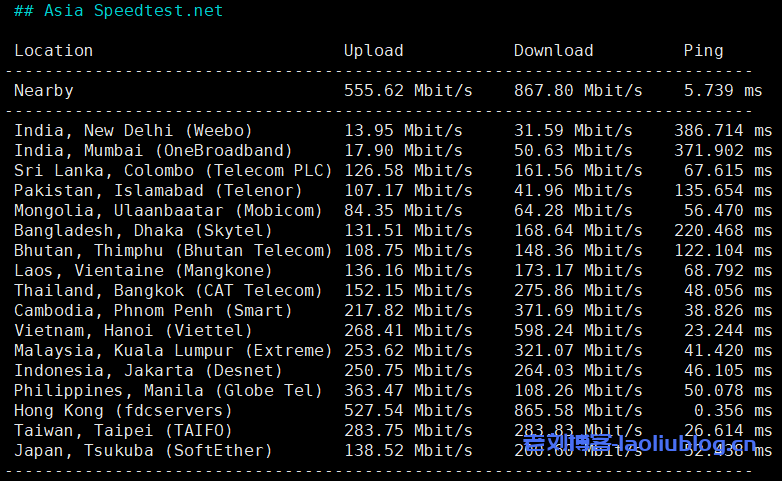Select Mongolia, Ulaanbaatar (Mobicom) location
Viewport: 782px width, 481px height.
[x=168, y=211]
